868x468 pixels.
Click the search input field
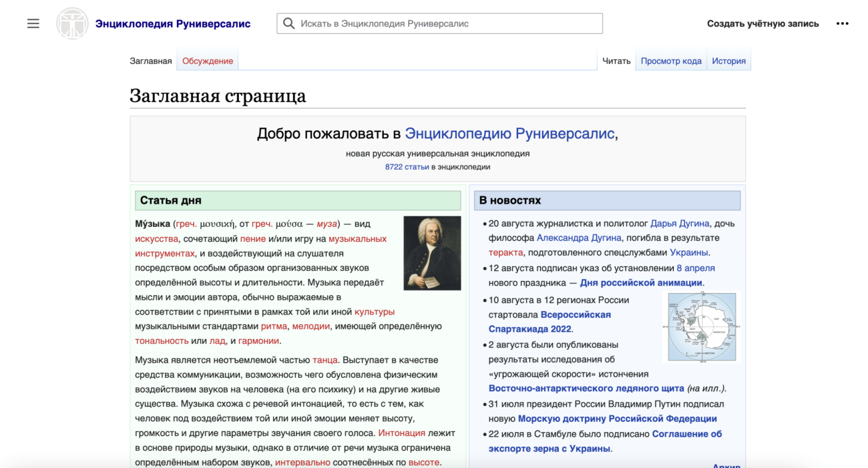(x=441, y=23)
